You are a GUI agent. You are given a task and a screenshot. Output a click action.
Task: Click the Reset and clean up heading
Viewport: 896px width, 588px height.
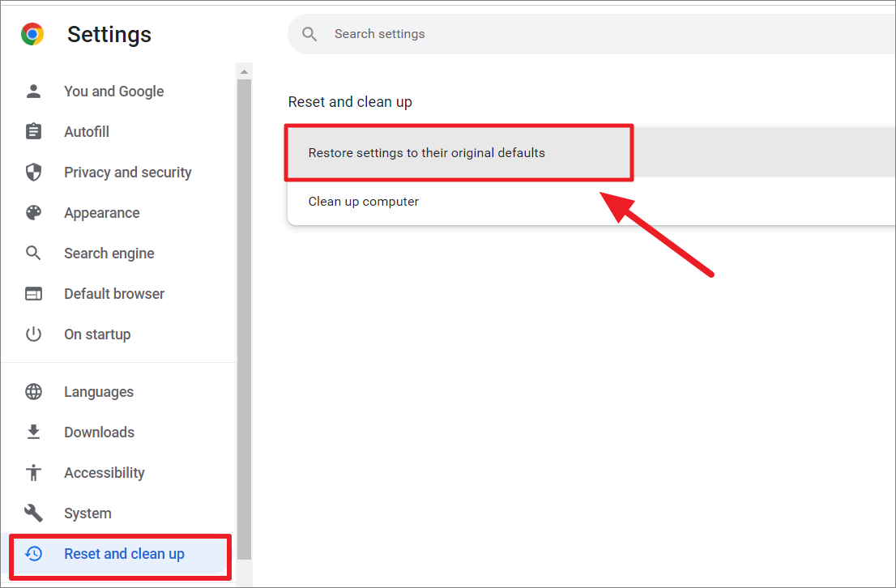tap(350, 102)
